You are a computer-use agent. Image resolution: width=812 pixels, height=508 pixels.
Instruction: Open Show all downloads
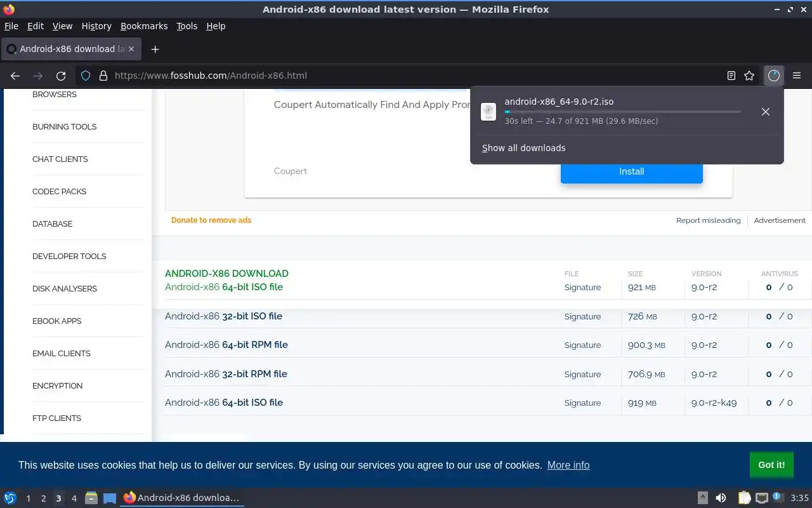[523, 148]
